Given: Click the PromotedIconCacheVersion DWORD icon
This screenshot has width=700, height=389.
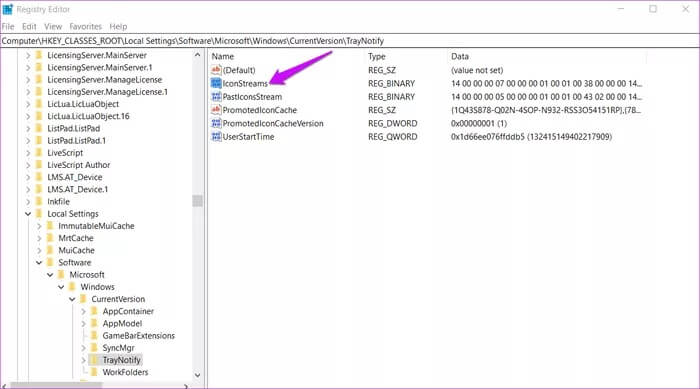Looking at the screenshot, I should 216,123.
